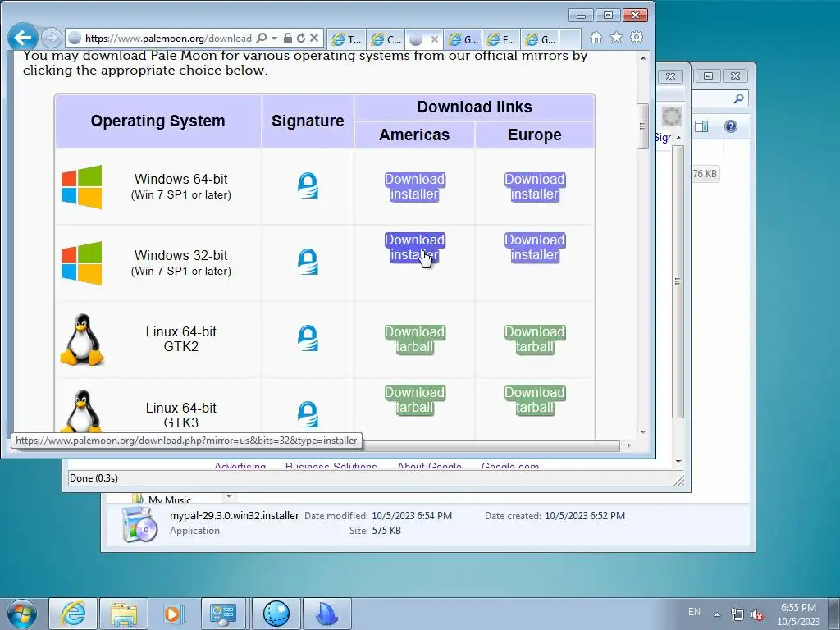840x630 pixels.
Task: Download Linux GTK2 tarball from Americas
Action: point(414,339)
